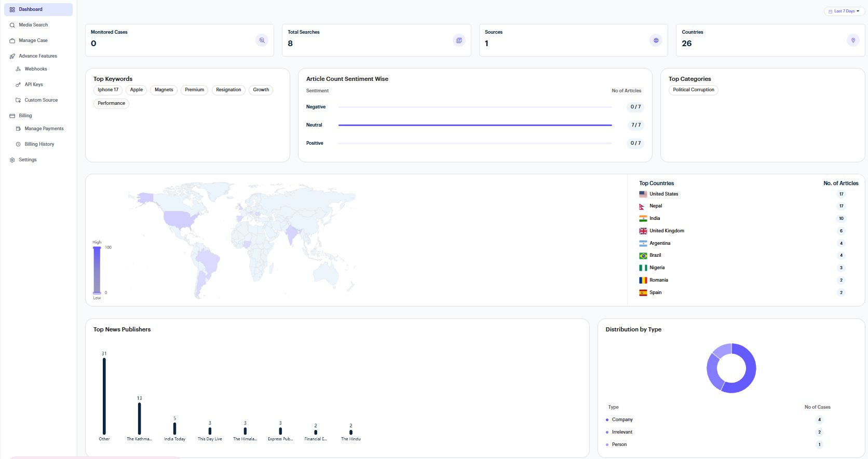Click the map intensity legend slider
Image resolution: width=868 pixels, height=459 pixels.
97,270
